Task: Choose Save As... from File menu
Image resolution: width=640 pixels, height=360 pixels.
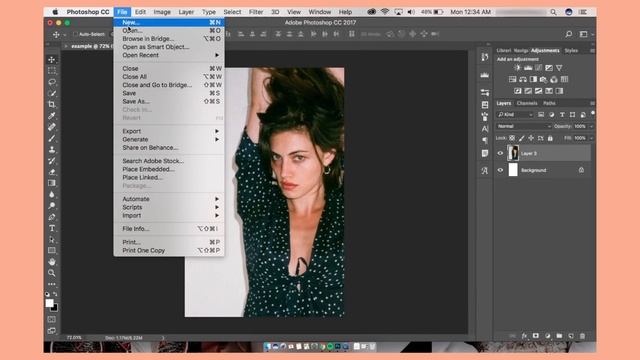Action: (169, 101)
